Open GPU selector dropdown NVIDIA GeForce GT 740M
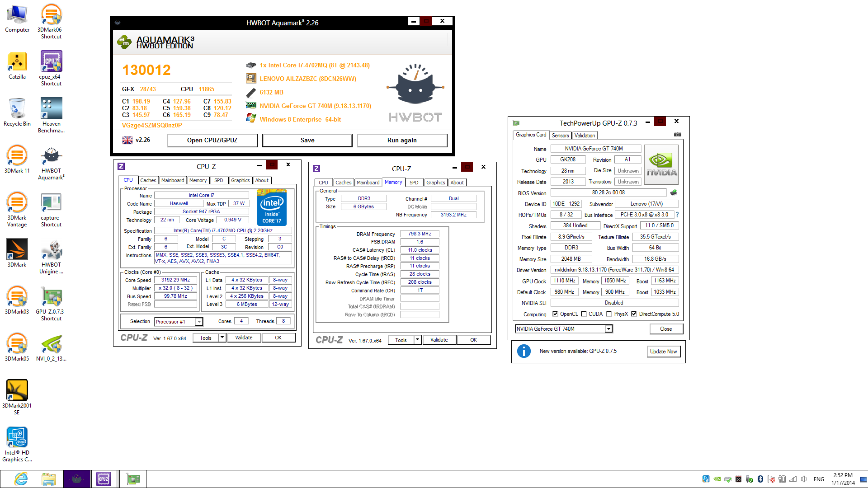 pyautogui.click(x=609, y=329)
